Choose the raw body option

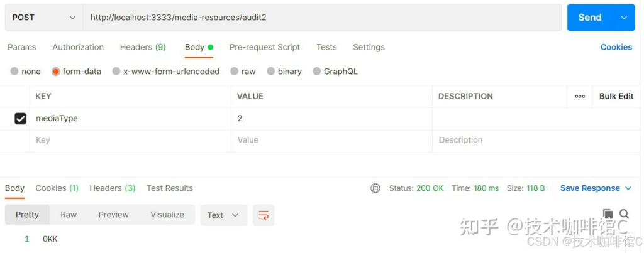point(234,72)
